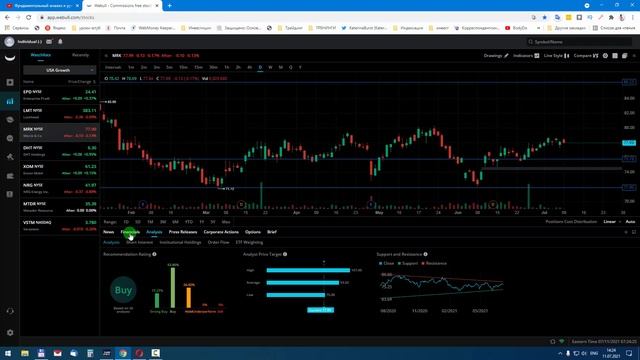
Task: Open a new browser tab
Action: tap(169, 6)
